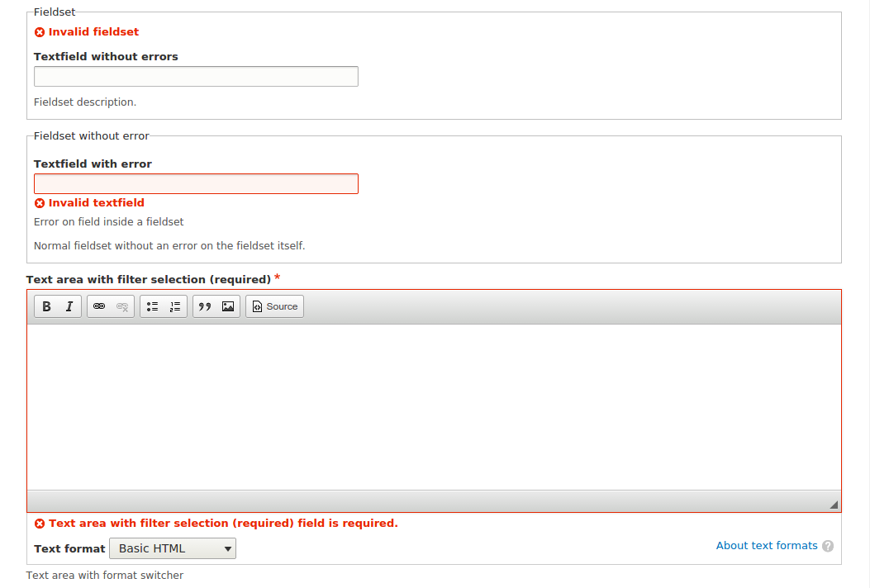Click the Unlink icon
870x588 pixels.
point(121,306)
